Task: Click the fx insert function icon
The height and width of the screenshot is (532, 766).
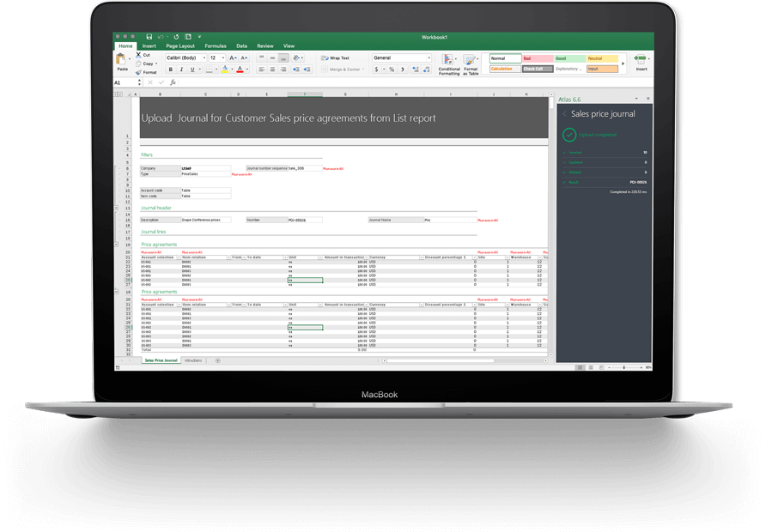Action: click(173, 82)
